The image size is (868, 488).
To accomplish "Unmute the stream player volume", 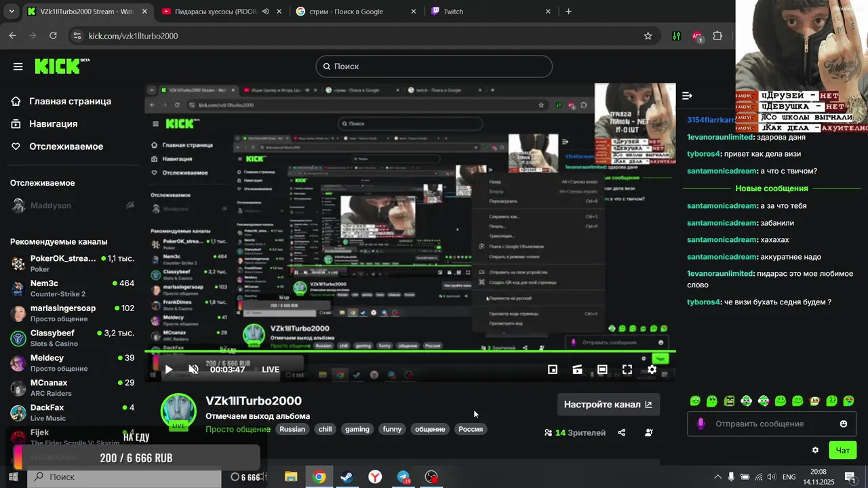I will (x=193, y=369).
